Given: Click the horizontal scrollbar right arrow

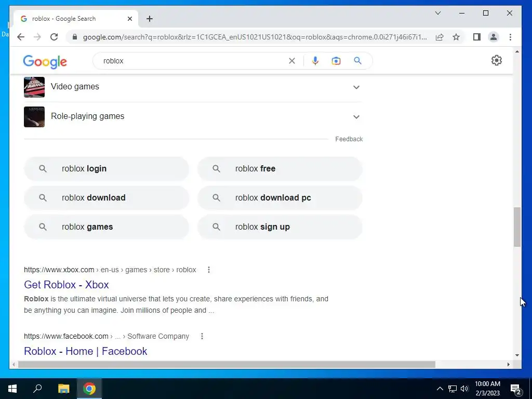Looking at the screenshot, I should [x=508, y=364].
